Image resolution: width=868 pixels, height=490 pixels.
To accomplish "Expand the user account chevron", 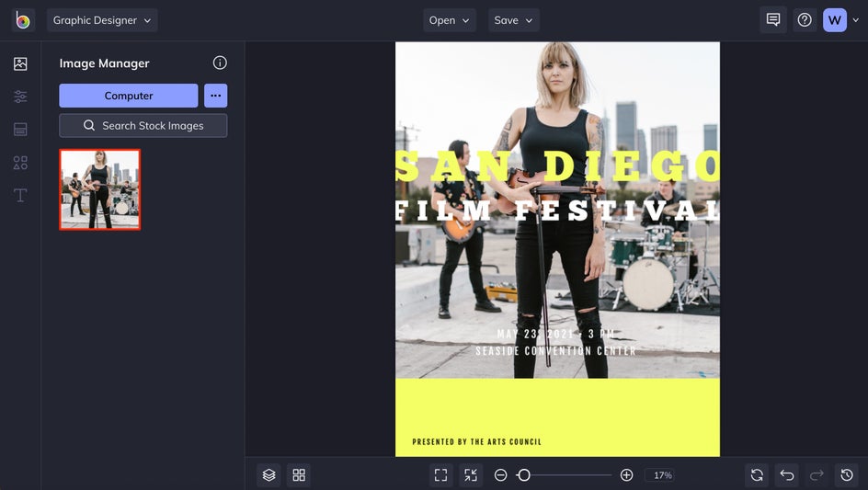I will pos(855,20).
